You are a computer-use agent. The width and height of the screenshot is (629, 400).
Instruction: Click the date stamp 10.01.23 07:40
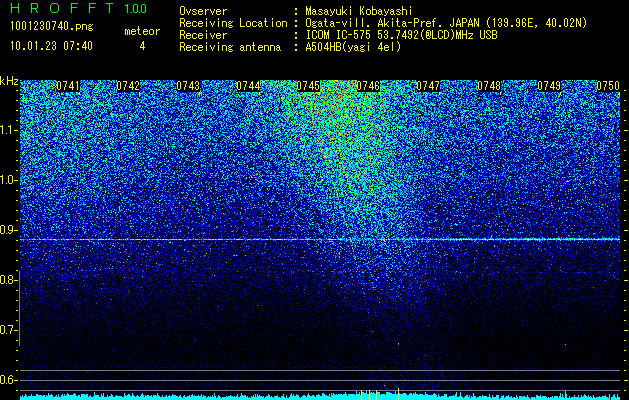point(51,45)
